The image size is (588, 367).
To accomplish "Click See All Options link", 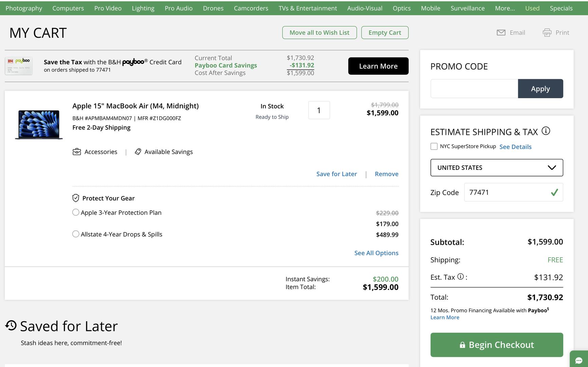I will coord(376,253).
